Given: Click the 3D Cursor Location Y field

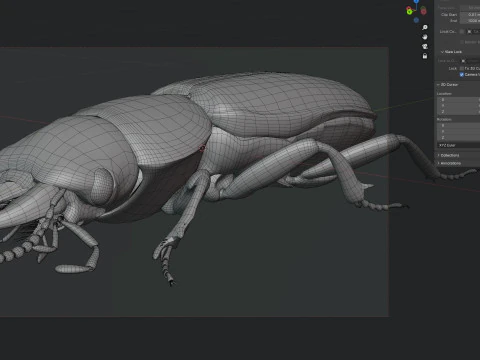Looking at the screenshot, I should (x=458, y=106).
